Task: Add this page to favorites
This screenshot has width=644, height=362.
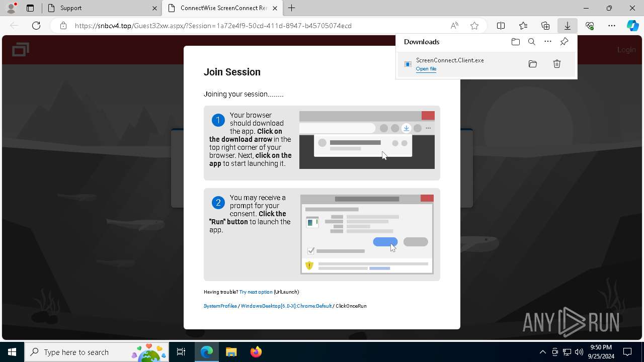Action: (474, 26)
